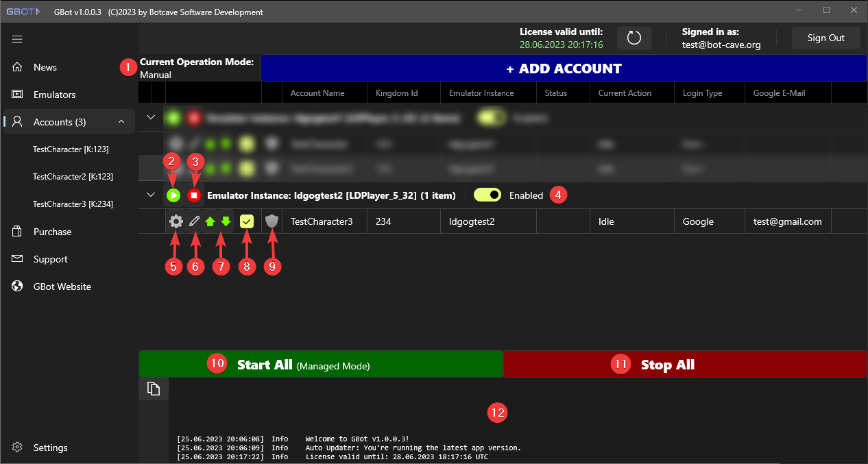Collapse the ldgogtest2 emulator instance group
The image size is (868, 464).
152,195
